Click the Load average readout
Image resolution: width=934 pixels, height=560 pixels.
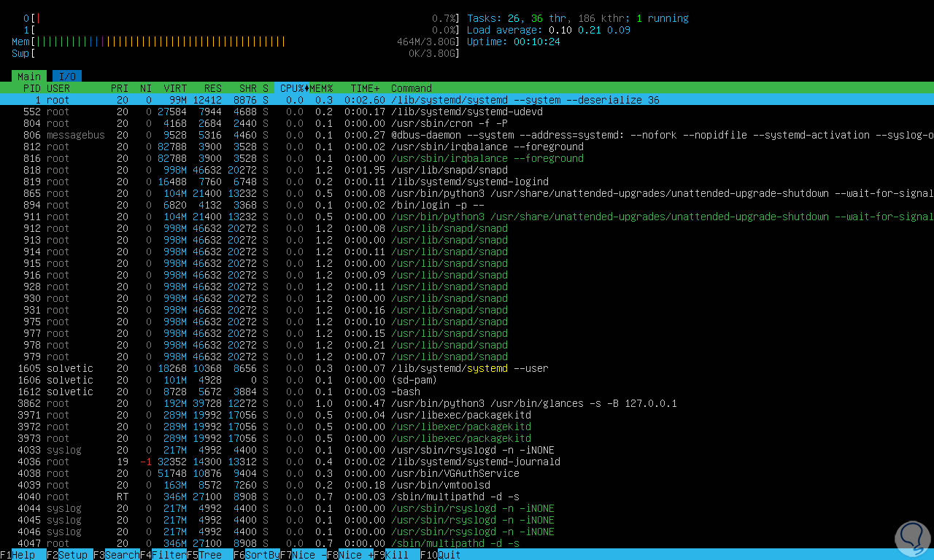[x=549, y=30]
